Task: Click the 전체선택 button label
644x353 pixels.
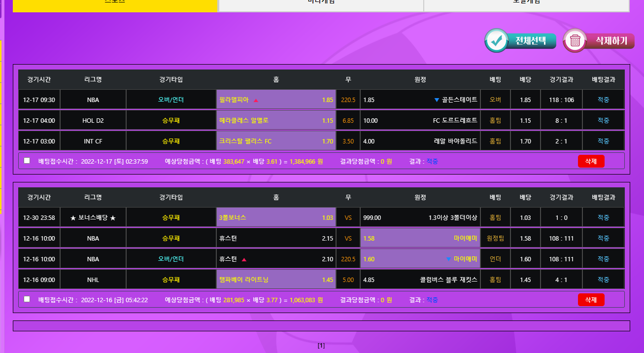Action: [x=530, y=40]
